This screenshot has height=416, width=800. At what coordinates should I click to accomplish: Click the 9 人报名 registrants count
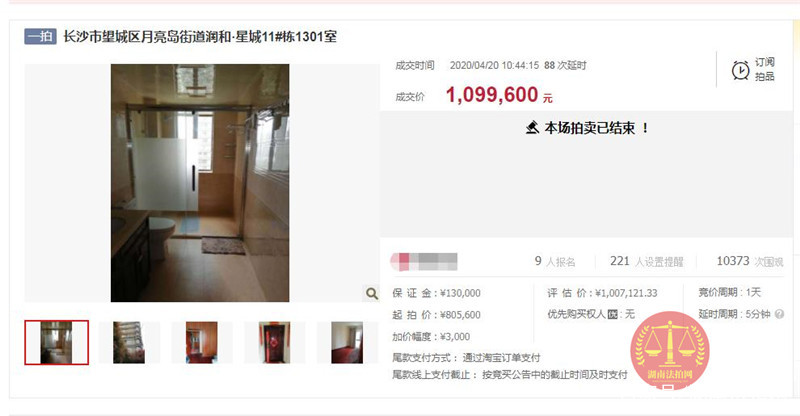(x=555, y=261)
